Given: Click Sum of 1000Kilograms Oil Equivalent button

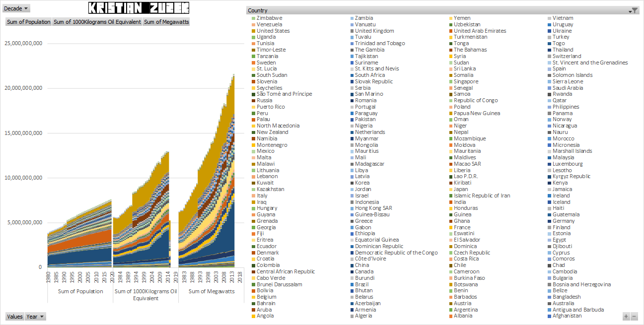Looking at the screenshot, I should pos(97,22).
